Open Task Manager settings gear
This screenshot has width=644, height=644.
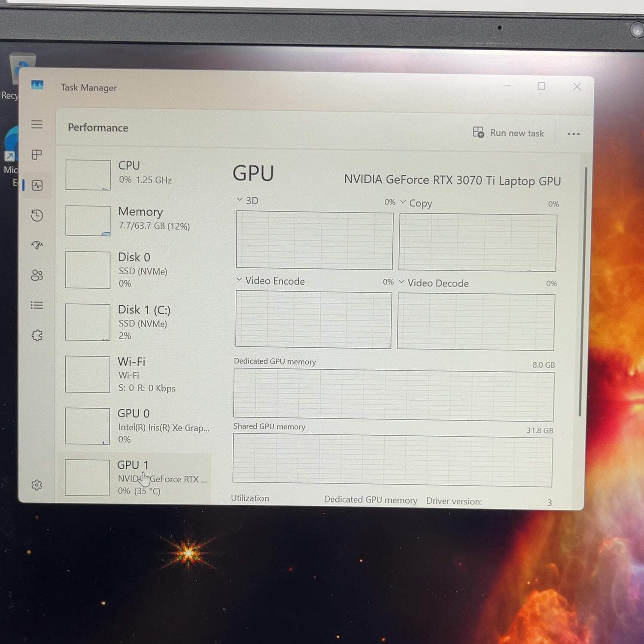click(x=37, y=485)
